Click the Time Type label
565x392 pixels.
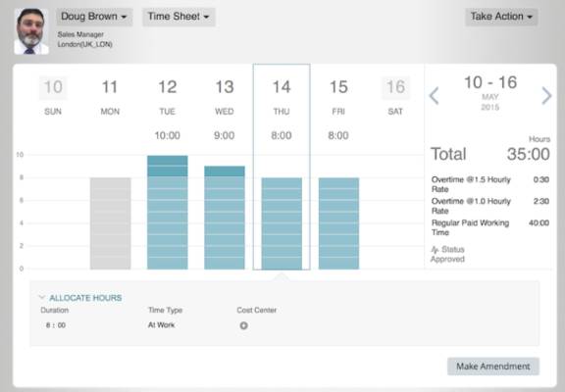click(x=165, y=311)
